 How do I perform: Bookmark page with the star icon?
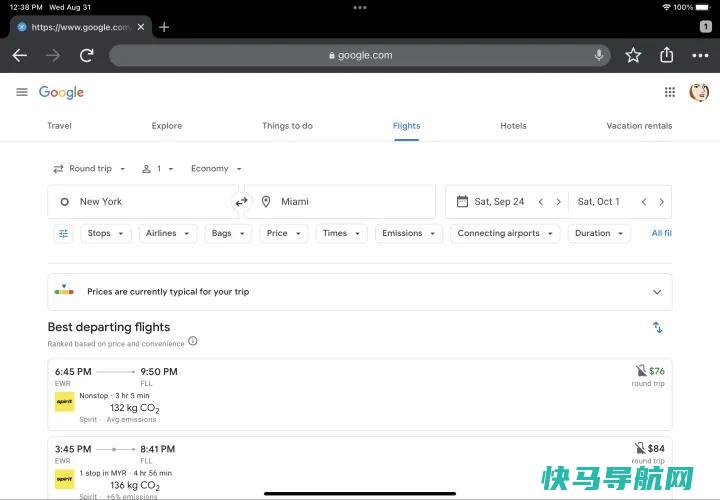tap(633, 55)
